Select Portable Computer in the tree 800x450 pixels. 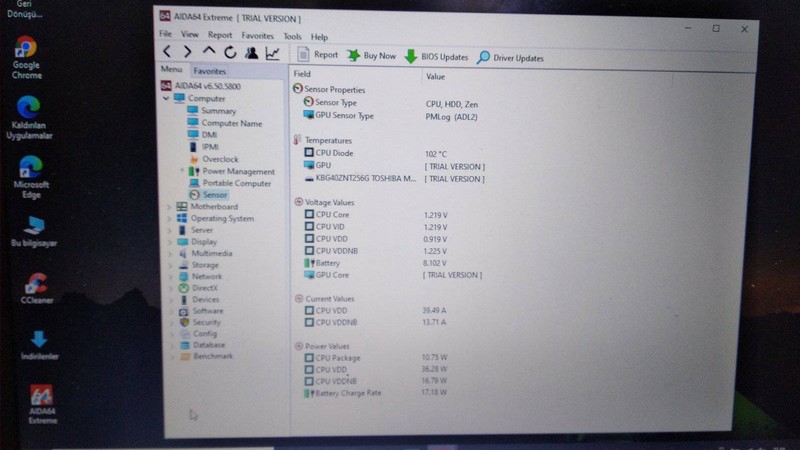coord(230,183)
